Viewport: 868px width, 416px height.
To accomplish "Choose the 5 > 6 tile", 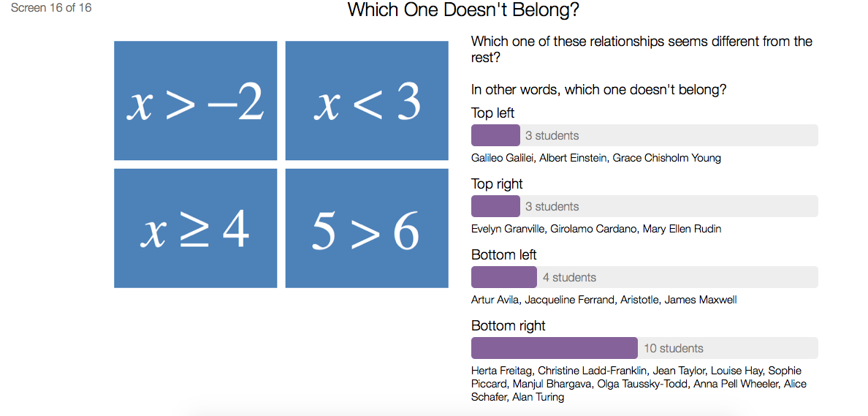I will tap(367, 228).
